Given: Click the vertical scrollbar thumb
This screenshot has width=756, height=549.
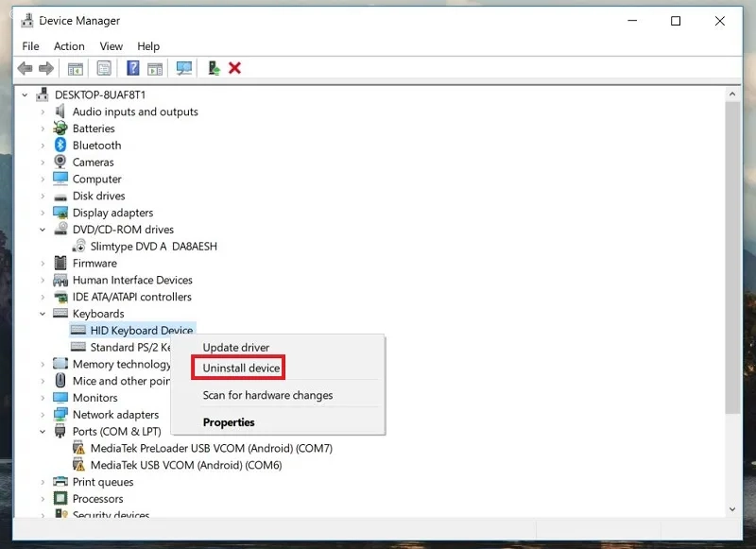Looking at the screenshot, I should click(732, 257).
